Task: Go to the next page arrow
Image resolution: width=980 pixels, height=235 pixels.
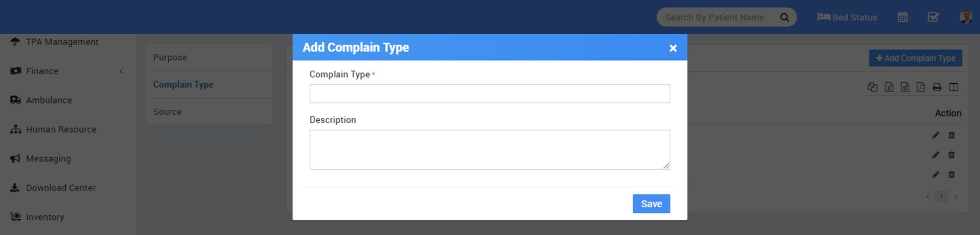Action: tap(955, 196)
